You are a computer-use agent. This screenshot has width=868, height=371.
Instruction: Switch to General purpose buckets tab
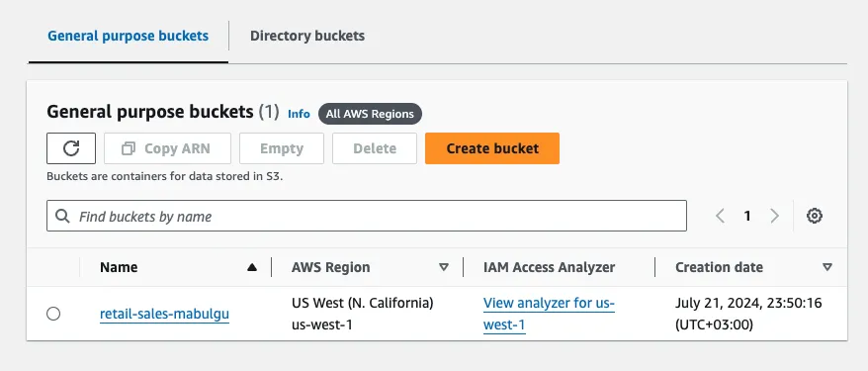(128, 36)
